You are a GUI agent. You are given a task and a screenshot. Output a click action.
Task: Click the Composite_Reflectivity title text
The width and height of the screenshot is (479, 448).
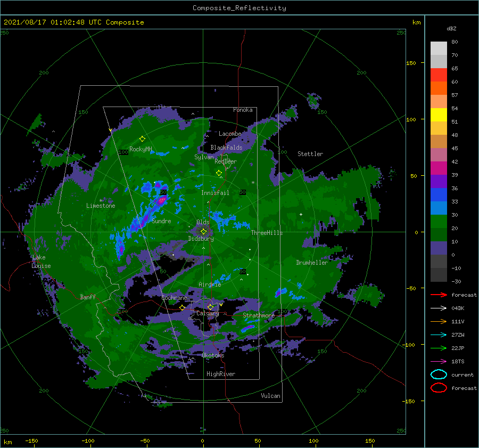(x=240, y=8)
